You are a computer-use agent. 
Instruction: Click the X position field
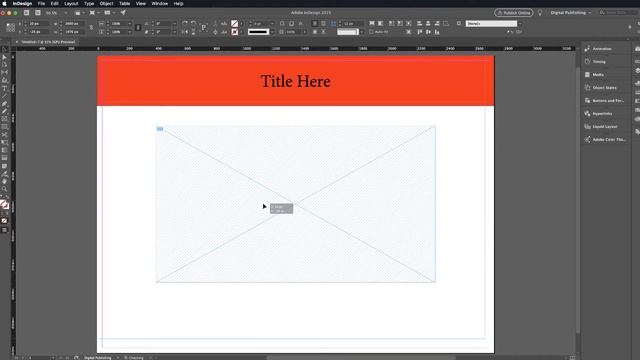pos(39,24)
